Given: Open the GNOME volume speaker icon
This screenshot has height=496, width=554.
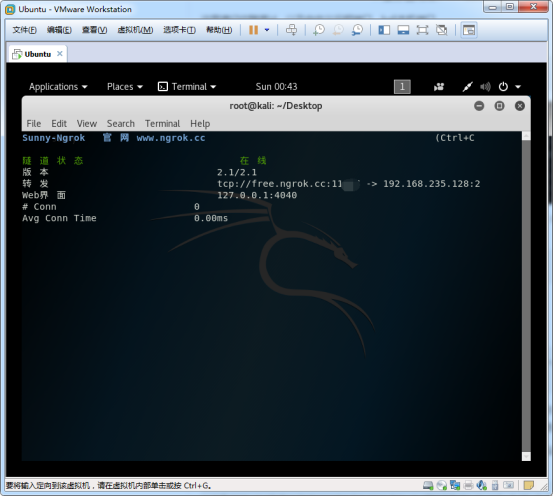Looking at the screenshot, I should click(485, 87).
